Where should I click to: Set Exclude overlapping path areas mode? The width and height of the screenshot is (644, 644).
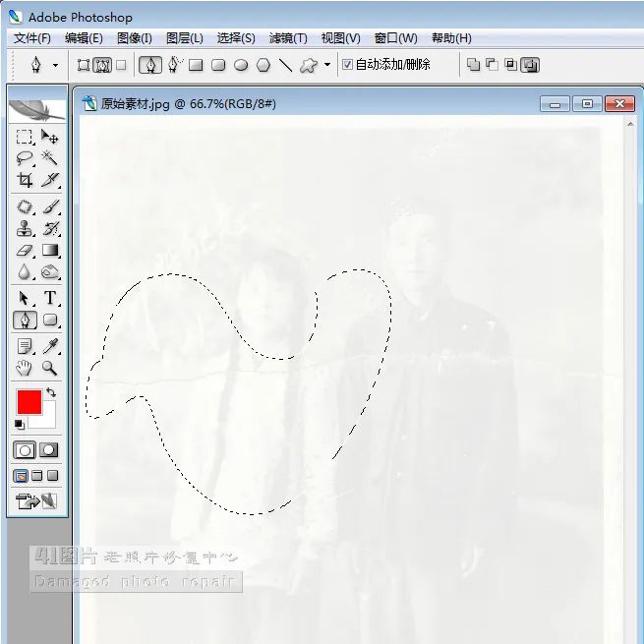530,65
